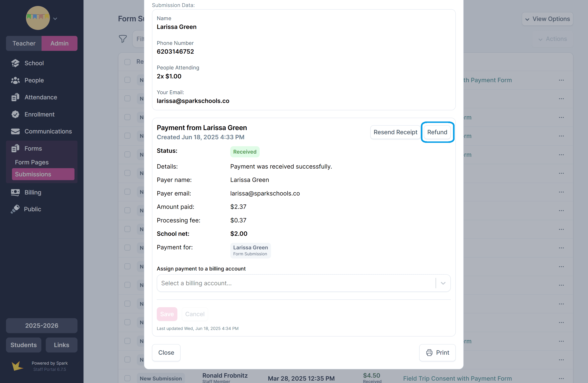Image resolution: width=588 pixels, height=383 pixels.
Task: Click the Print button
Action: point(437,353)
